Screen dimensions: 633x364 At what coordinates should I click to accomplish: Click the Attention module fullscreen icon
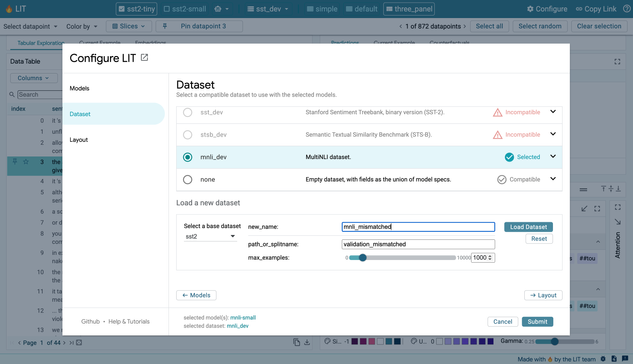tap(618, 207)
